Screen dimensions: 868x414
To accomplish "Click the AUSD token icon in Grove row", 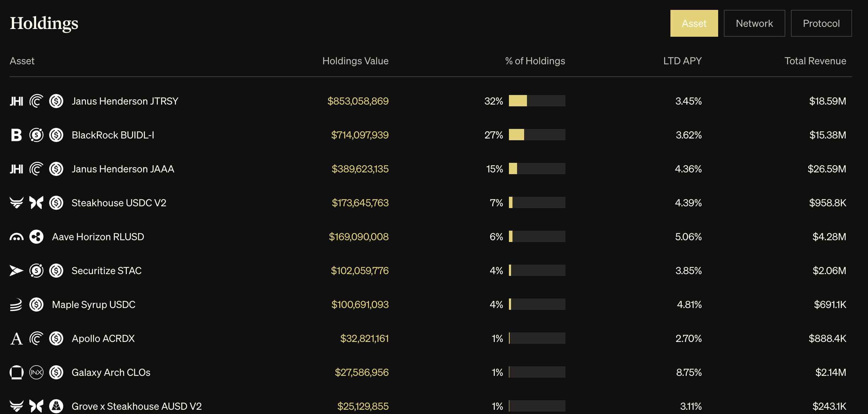I will click(56, 406).
